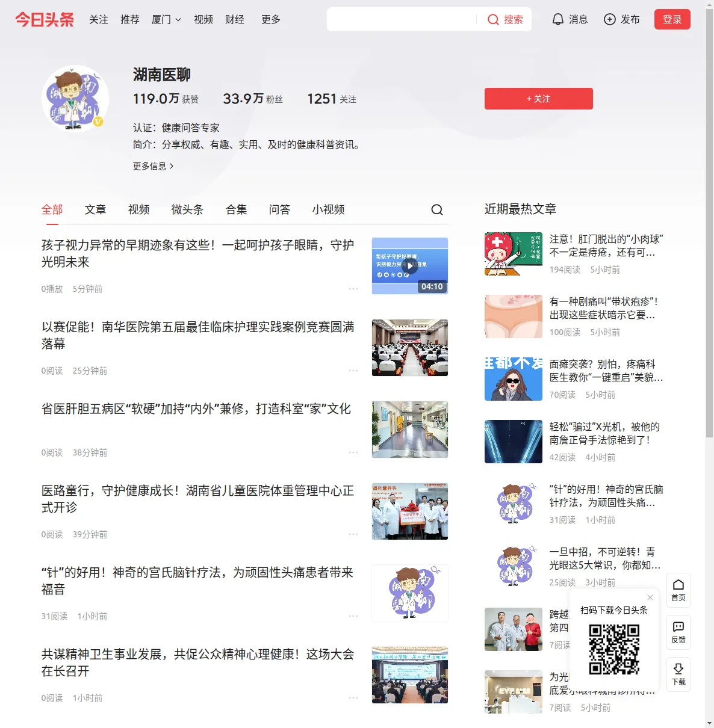Click the 33.9万 粉丝 followers count
714x728 pixels.
(x=253, y=99)
